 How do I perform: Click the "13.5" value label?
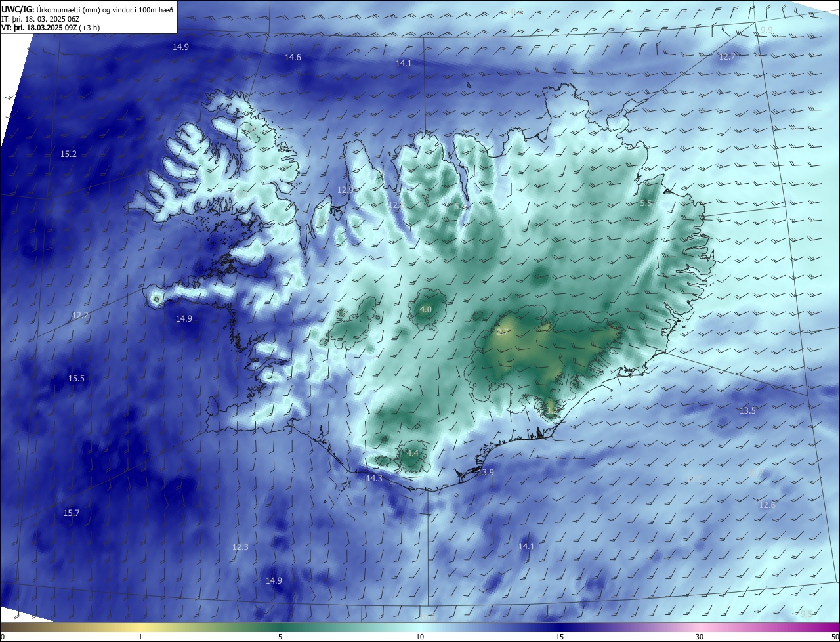click(x=747, y=411)
